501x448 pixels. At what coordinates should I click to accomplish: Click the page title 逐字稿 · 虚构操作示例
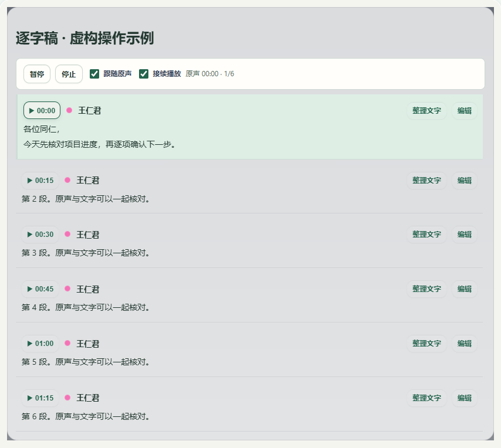click(84, 38)
